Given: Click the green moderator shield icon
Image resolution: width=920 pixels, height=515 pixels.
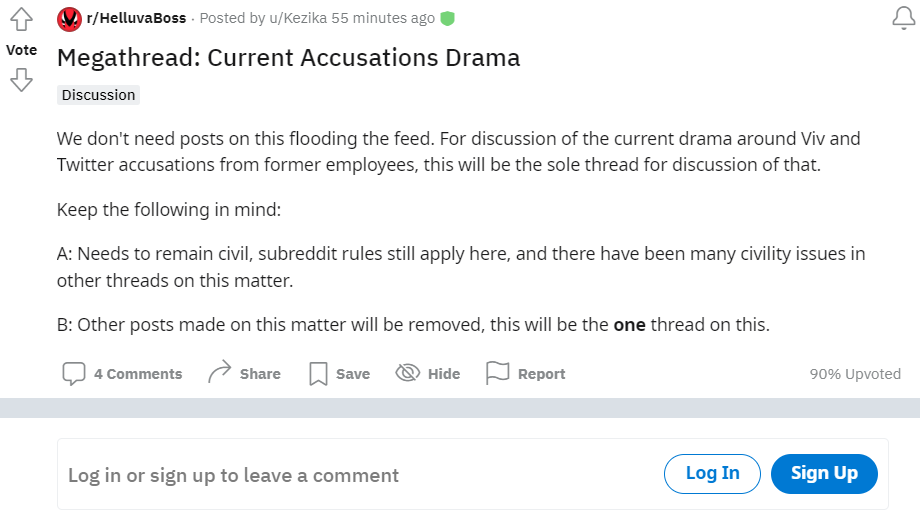Looking at the screenshot, I should (x=448, y=19).
